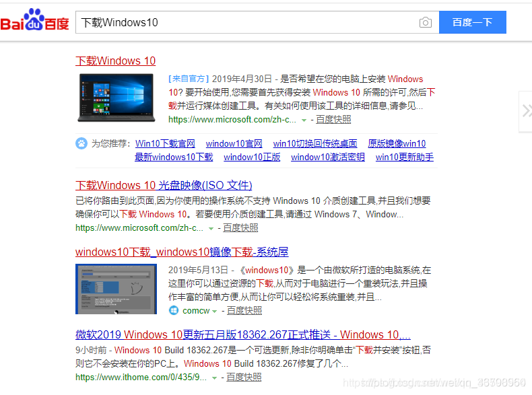Viewport: 532px width, 395px height.
Task: Open 微软2019 Windows 10更新五月版 result
Action: [243, 335]
